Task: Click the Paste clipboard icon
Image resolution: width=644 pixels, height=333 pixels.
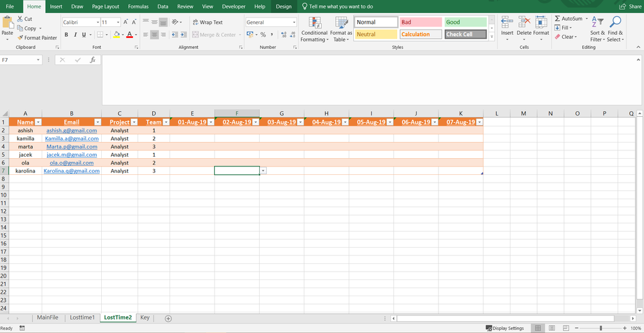Action: (7, 22)
